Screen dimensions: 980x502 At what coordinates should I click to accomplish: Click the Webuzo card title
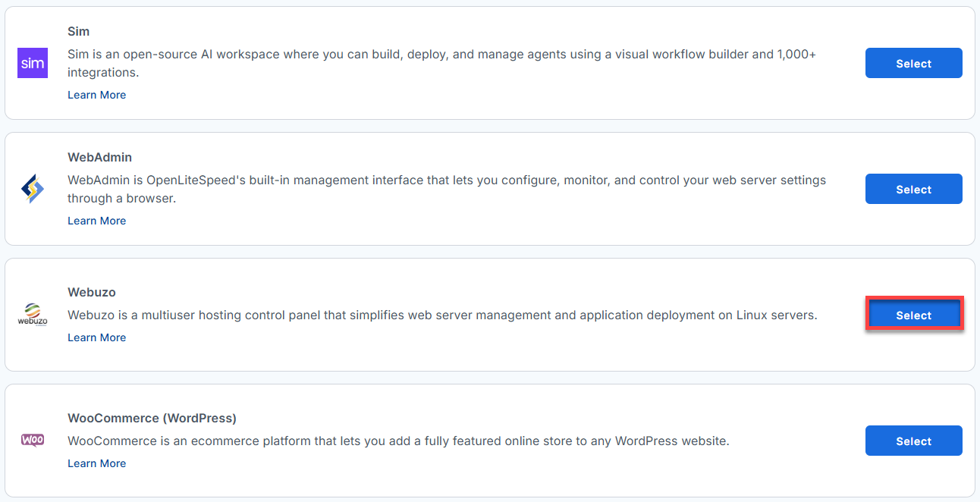[x=91, y=292]
